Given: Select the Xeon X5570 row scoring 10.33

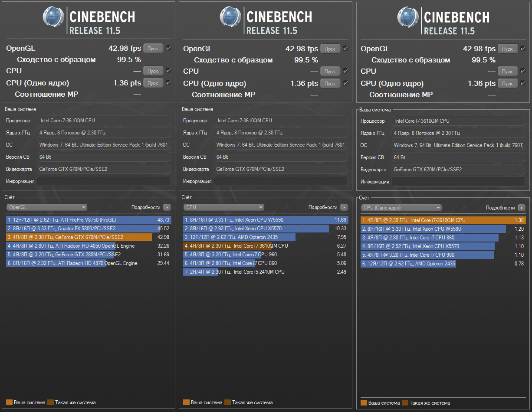Looking at the screenshot, I should pyautogui.click(x=266, y=229).
